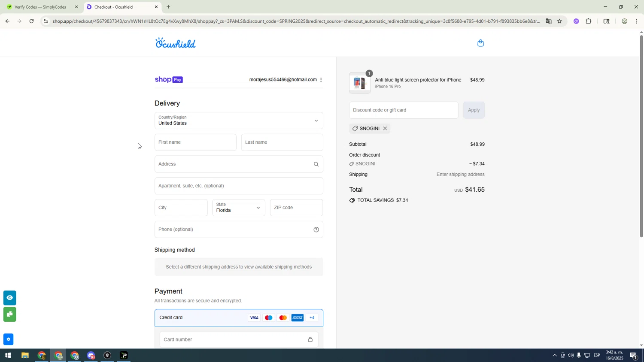Click the Discount code or gift card field
Screen dimensions: 644x362
click(x=404, y=110)
